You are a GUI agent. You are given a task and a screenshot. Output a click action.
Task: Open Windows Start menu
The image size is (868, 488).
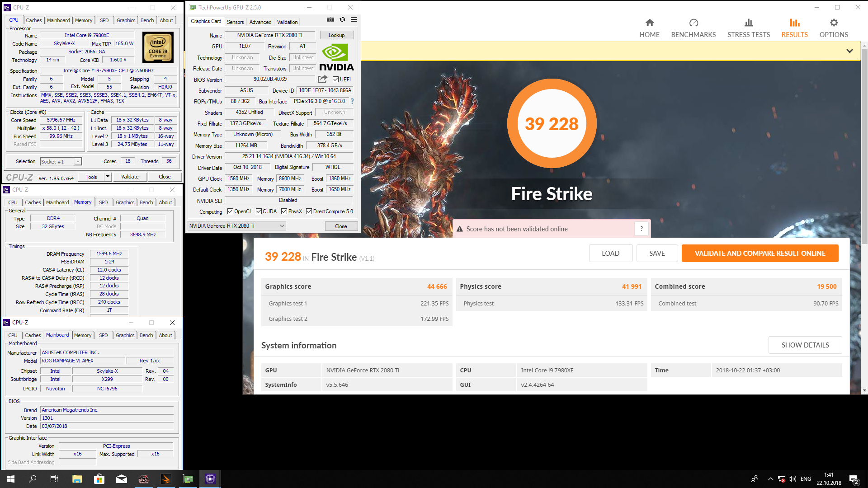(x=11, y=479)
